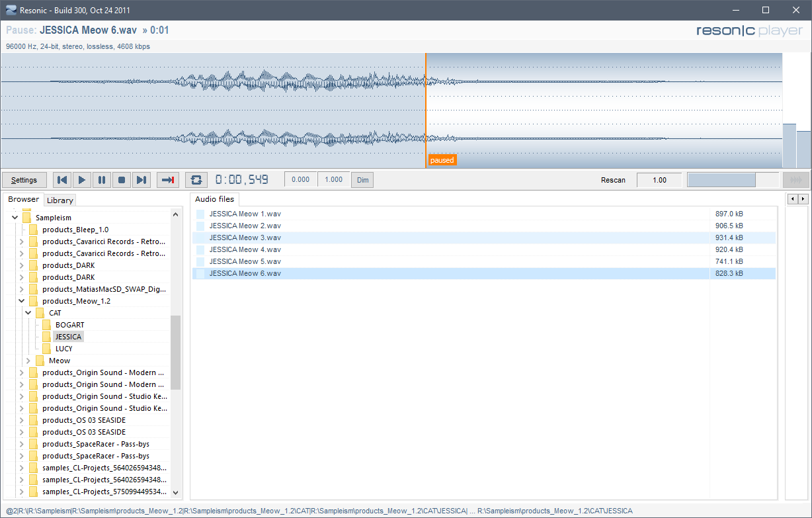The height and width of the screenshot is (518, 812).
Task: Click the file icon beside JESSICA Meow 1.wav
Action: [200, 214]
